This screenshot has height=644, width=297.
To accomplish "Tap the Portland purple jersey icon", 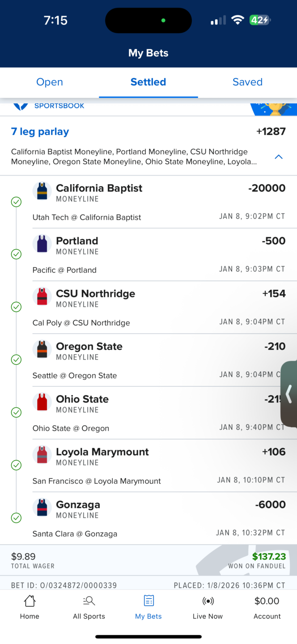I will click(42, 244).
